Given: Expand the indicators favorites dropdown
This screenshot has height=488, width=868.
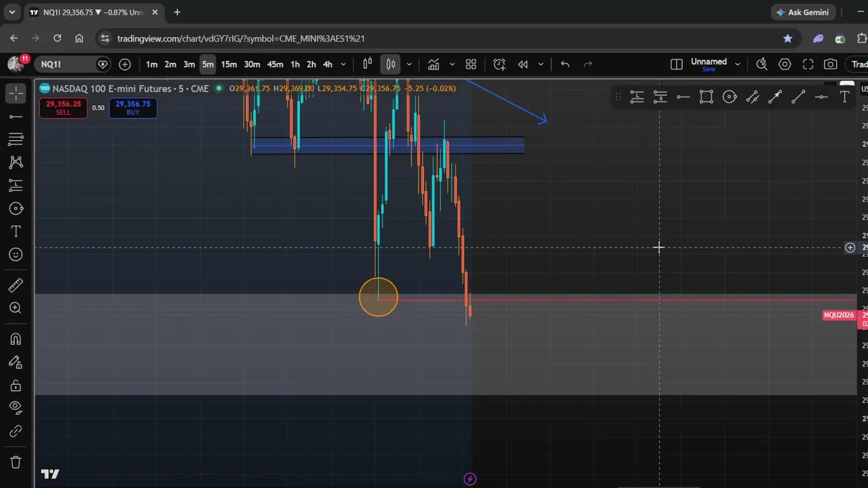Looking at the screenshot, I should [452, 64].
